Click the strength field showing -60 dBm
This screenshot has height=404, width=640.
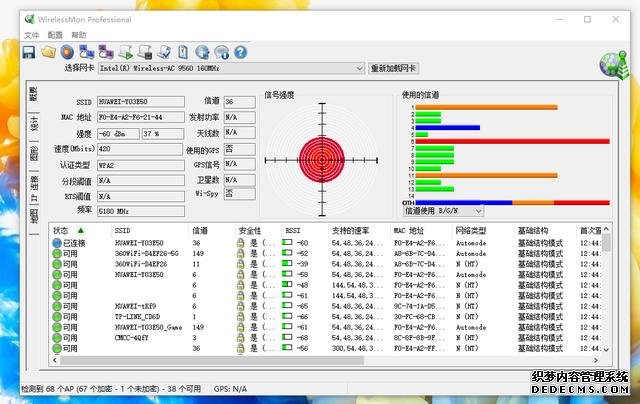(118, 134)
